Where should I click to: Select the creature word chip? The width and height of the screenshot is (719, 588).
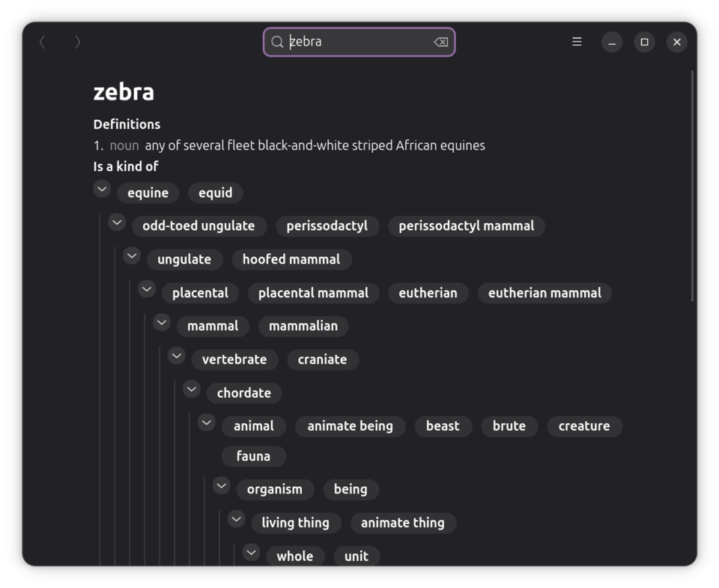pyautogui.click(x=584, y=426)
